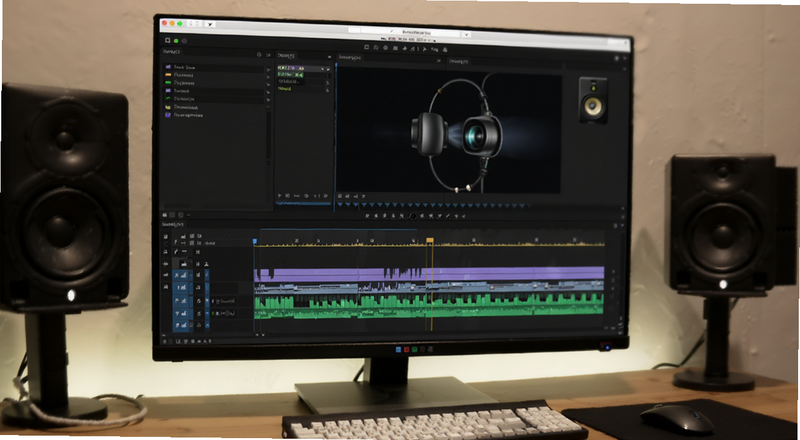Toggle blue track button on purple clip's track
Viewport: 800px width, 440px height.
click(x=181, y=275)
